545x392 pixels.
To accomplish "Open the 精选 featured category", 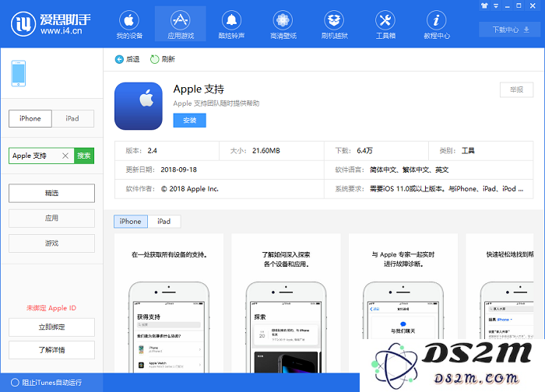I will 52,193.
